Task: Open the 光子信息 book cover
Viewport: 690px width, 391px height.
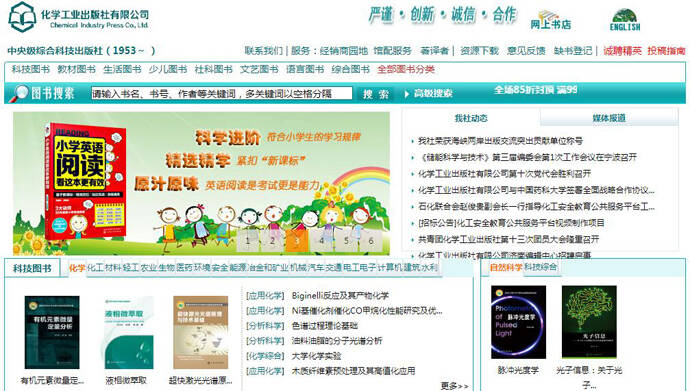Action: 589,322
